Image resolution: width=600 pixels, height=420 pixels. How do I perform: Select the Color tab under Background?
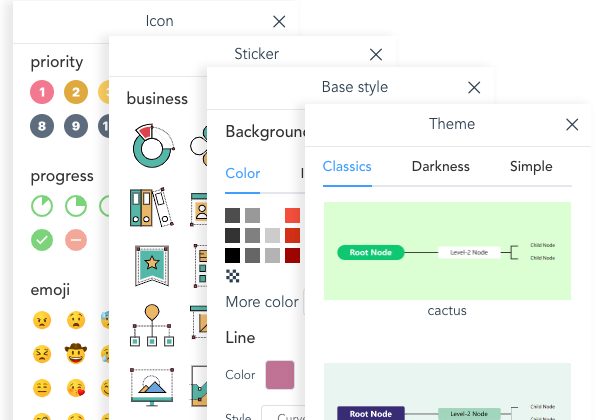(x=243, y=173)
